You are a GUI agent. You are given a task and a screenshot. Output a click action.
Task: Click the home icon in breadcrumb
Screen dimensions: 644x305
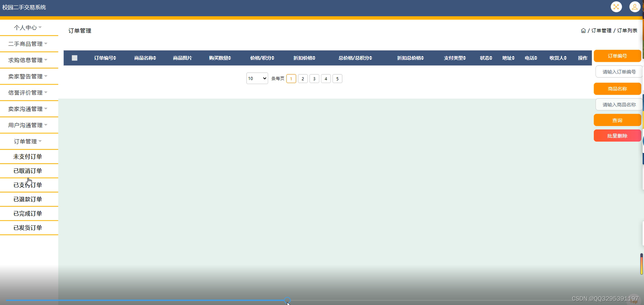583,31
